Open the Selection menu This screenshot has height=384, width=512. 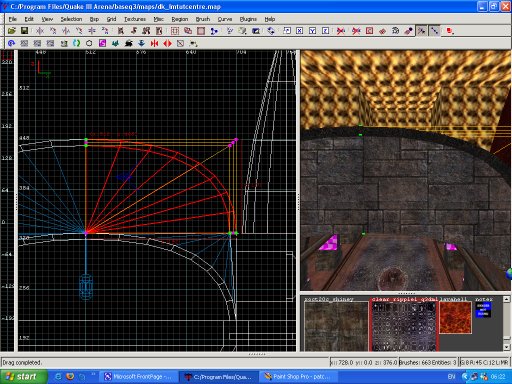pyautogui.click(x=71, y=19)
